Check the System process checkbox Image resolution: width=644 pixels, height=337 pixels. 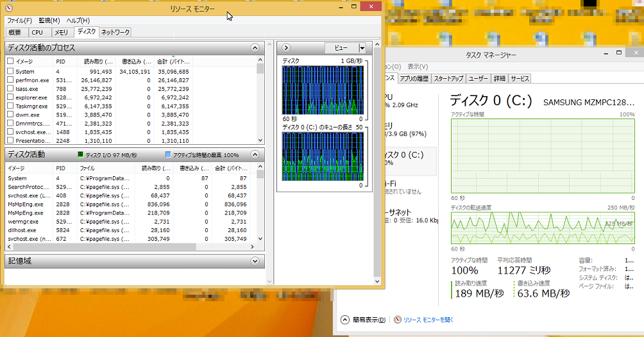pos(10,71)
